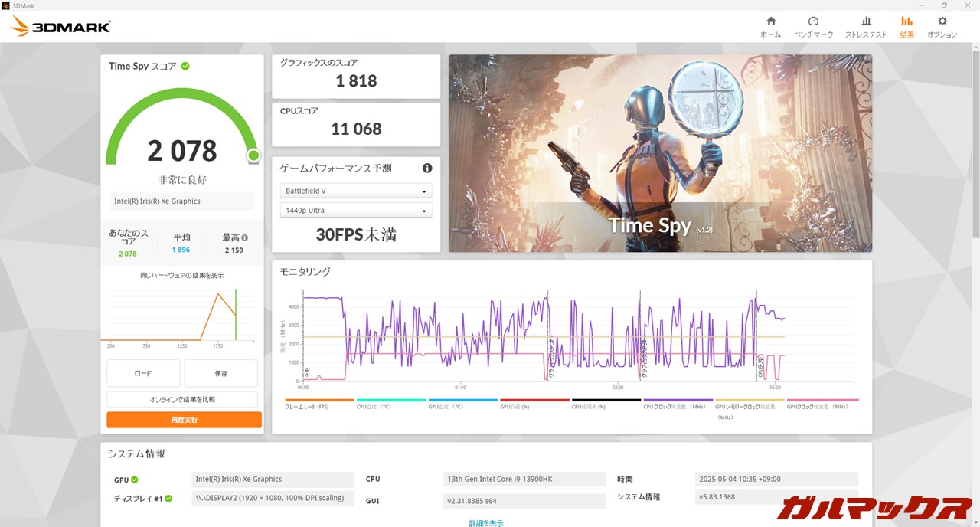The image size is (980, 527).
Task: Click the green check next to GPU label
Action: pos(135,480)
